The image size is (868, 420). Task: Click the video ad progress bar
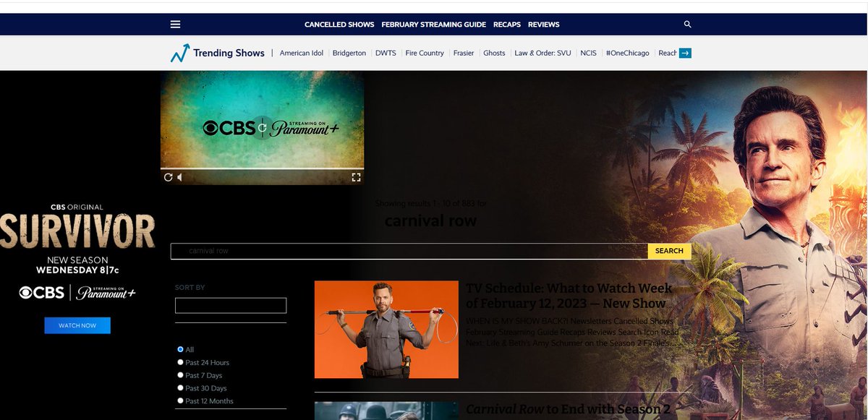262,169
